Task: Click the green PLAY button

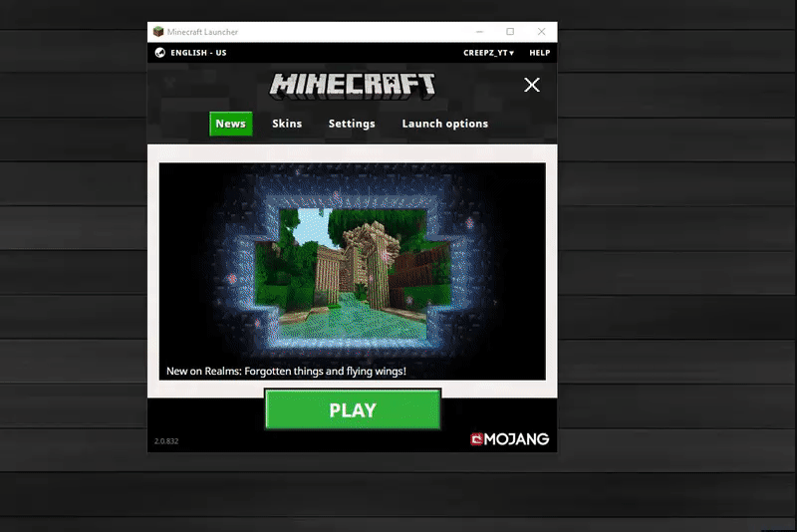Action: (x=353, y=409)
